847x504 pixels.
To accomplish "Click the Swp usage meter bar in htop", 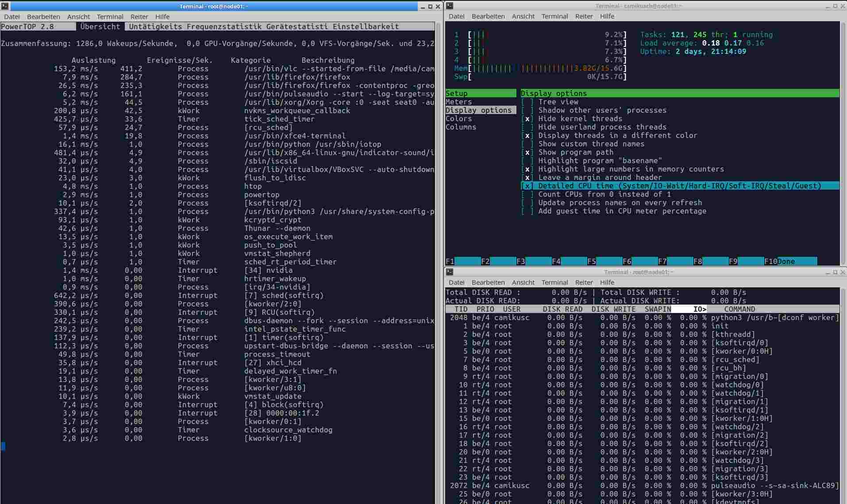I will (x=547, y=76).
